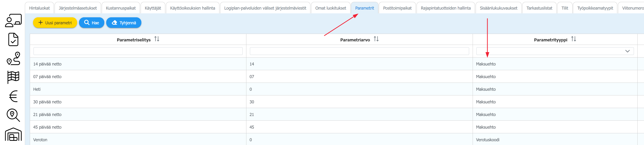
Task: Sort by Parametriarvo column arrows
Action: tap(376, 39)
